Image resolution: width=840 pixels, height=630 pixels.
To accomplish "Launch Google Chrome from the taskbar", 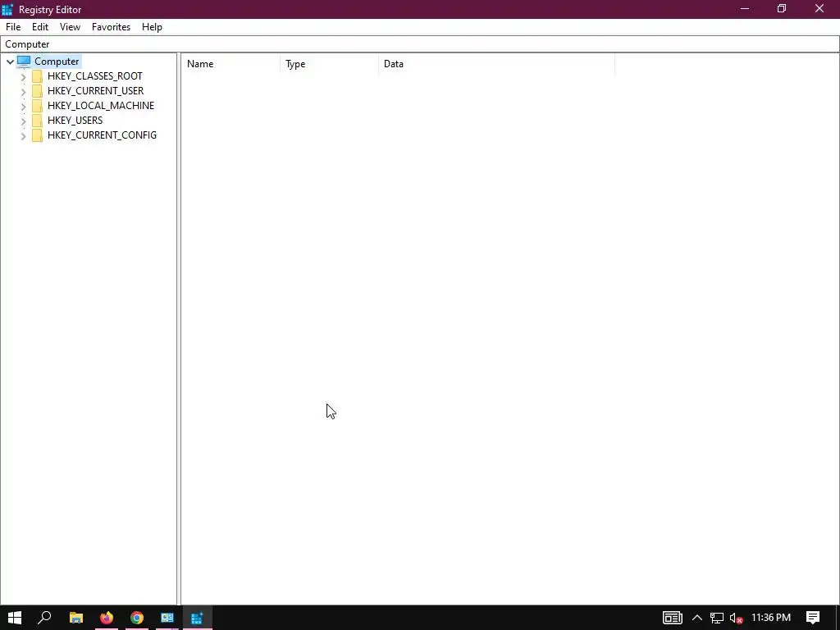I will pyautogui.click(x=137, y=618).
